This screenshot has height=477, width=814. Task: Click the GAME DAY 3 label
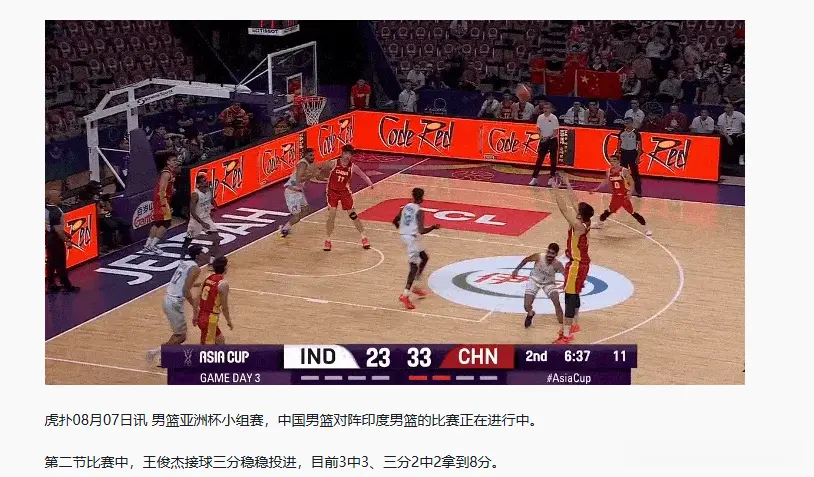point(230,378)
